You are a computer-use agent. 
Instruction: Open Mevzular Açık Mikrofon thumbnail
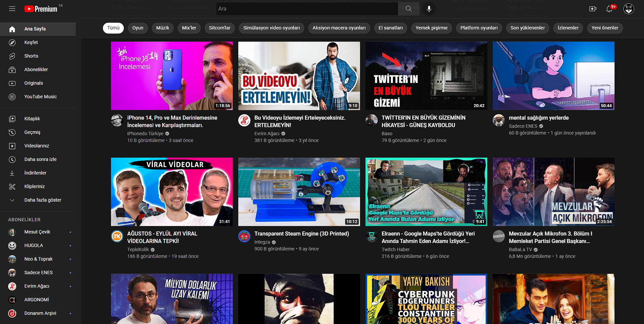(554, 192)
